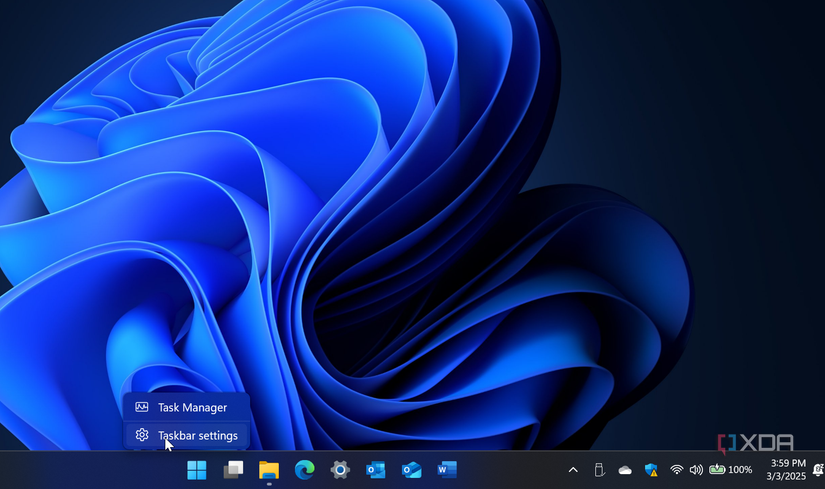
Task: Expand the hidden icons chevron in system tray
Action: [573, 470]
